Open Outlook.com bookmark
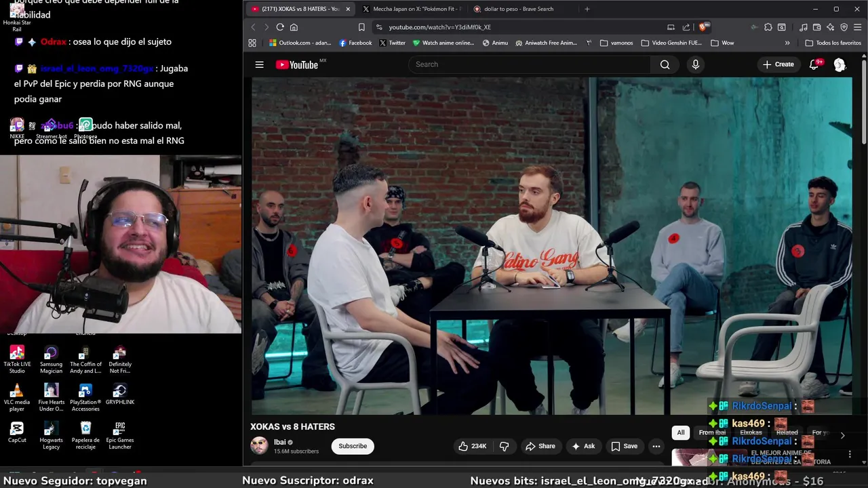 (300, 43)
